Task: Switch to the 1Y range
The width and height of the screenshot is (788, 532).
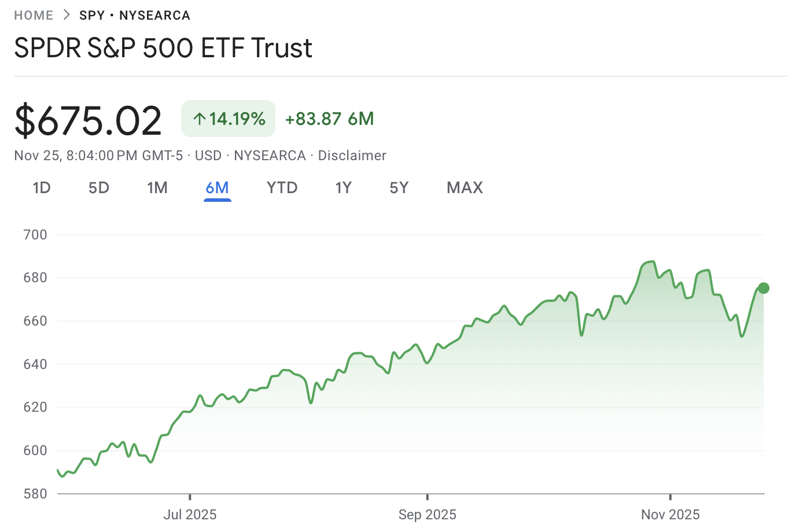Action: pos(343,187)
